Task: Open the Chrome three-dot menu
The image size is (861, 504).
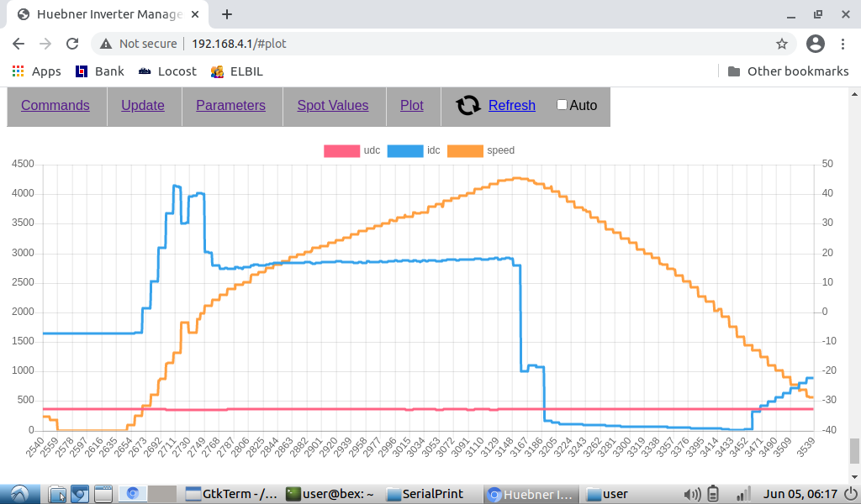Action: pyautogui.click(x=844, y=44)
